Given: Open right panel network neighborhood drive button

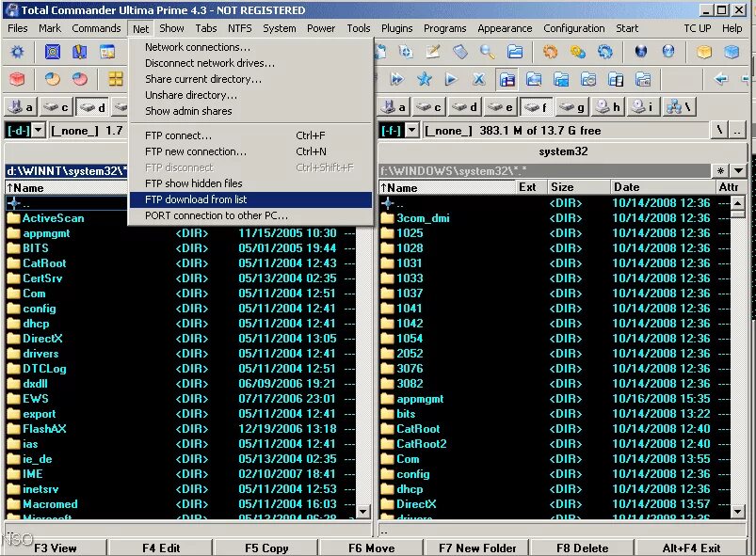Looking at the screenshot, I should (680, 107).
